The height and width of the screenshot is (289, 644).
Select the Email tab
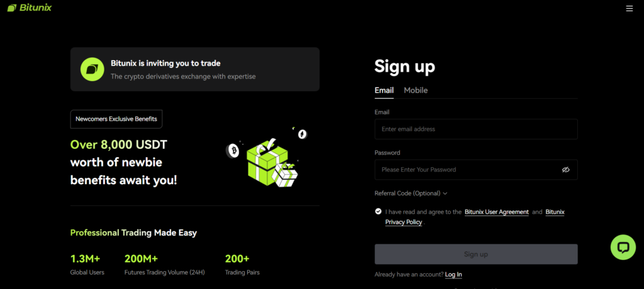coord(384,90)
